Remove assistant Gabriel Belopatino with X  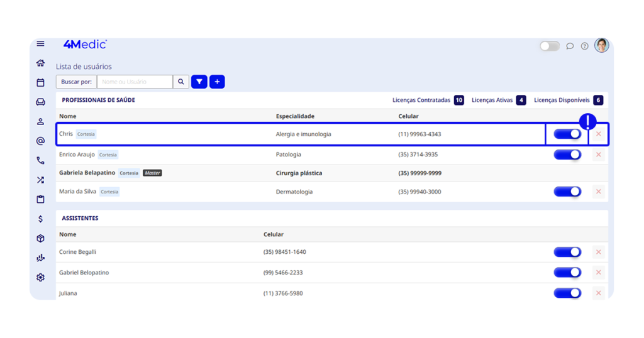[598, 273]
